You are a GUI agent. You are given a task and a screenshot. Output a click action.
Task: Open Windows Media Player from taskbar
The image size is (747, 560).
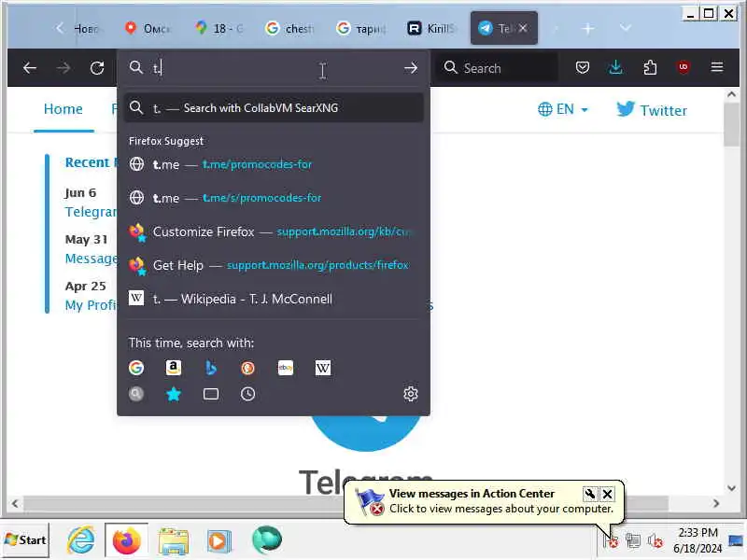click(x=219, y=541)
